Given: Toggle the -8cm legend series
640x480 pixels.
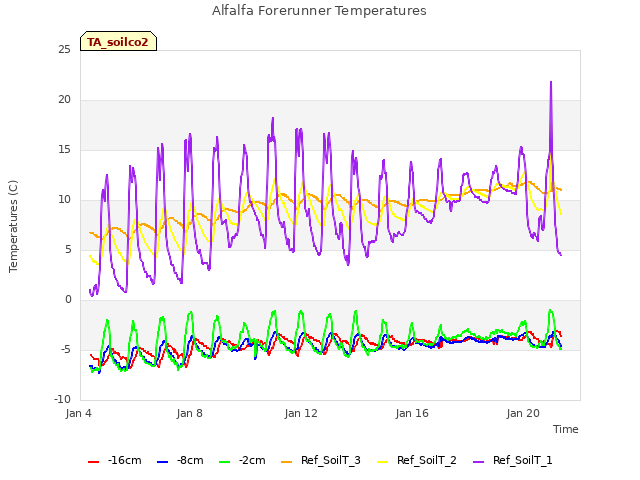Looking at the screenshot, I should 180,460.
